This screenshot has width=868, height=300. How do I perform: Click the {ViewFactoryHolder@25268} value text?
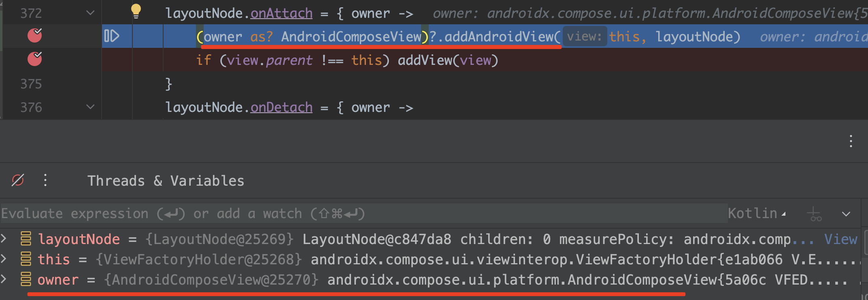[x=199, y=259]
